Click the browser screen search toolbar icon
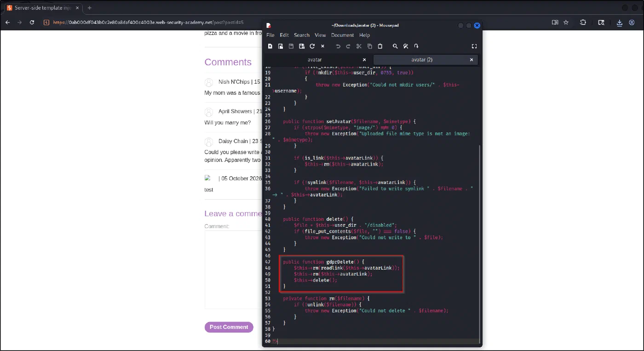 tap(601, 22)
